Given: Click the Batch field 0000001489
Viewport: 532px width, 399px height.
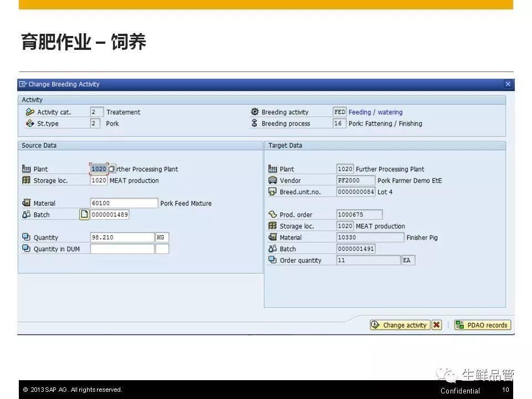Looking at the screenshot, I should pyautogui.click(x=110, y=215).
